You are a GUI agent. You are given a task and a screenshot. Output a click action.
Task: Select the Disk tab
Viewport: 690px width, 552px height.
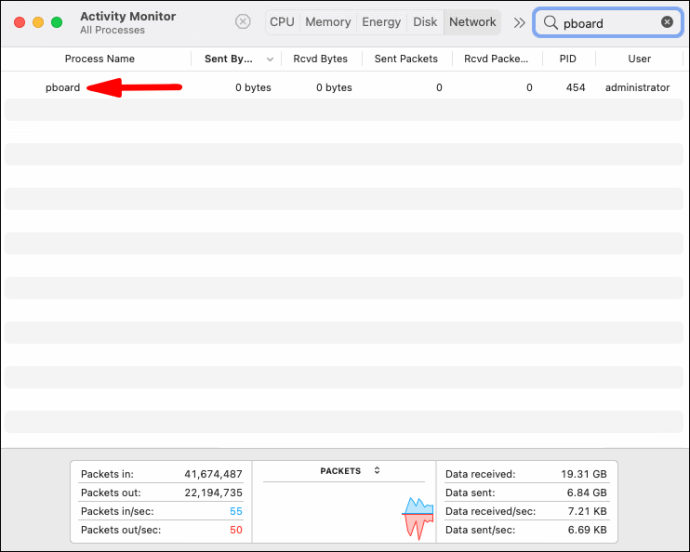point(425,22)
